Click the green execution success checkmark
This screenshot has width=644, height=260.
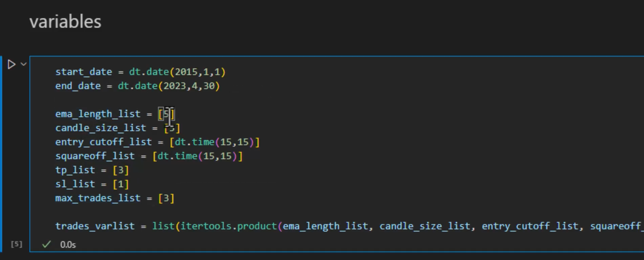point(46,244)
